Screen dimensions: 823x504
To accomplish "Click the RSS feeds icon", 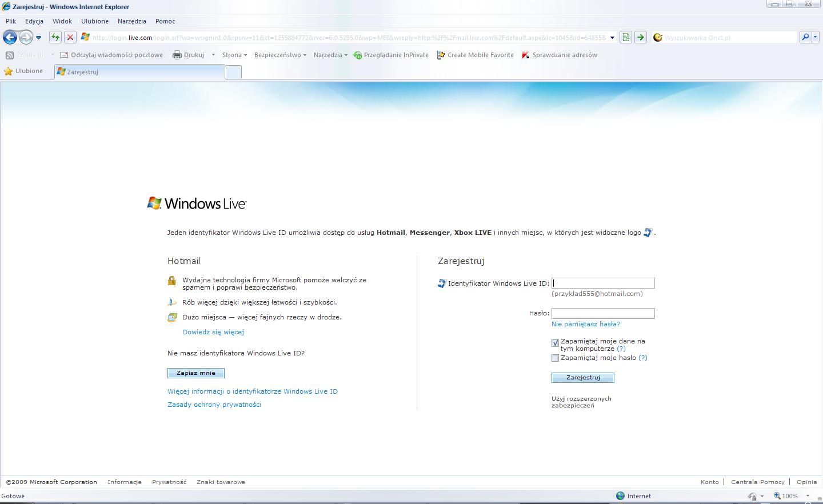I will [10, 55].
